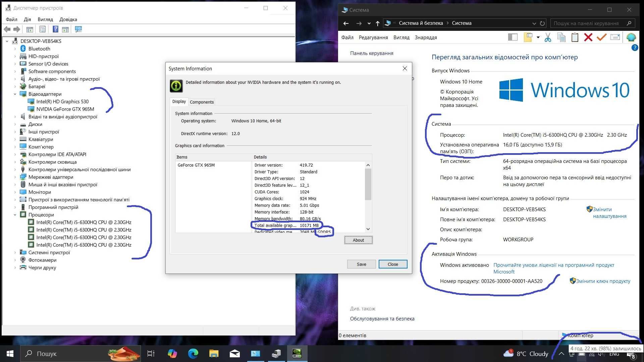Open the Файл menu in Device Manager
This screenshot has width=644, height=362.
coord(11,19)
